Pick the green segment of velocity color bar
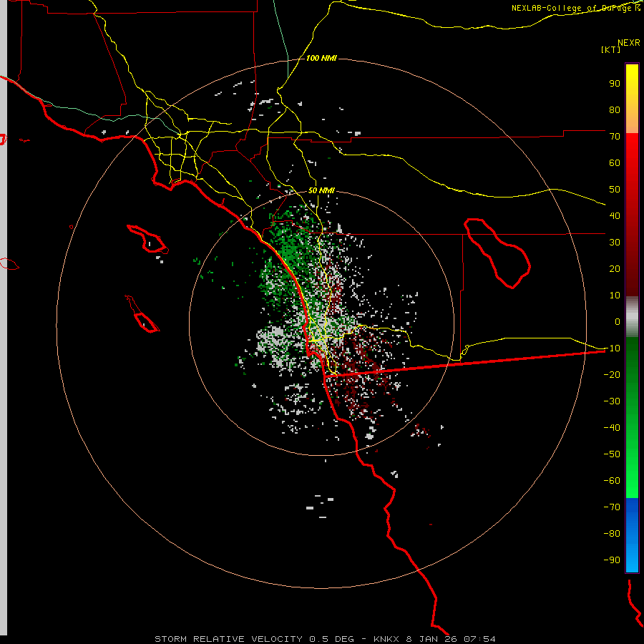Screen dimensions: 644x644 632,417
